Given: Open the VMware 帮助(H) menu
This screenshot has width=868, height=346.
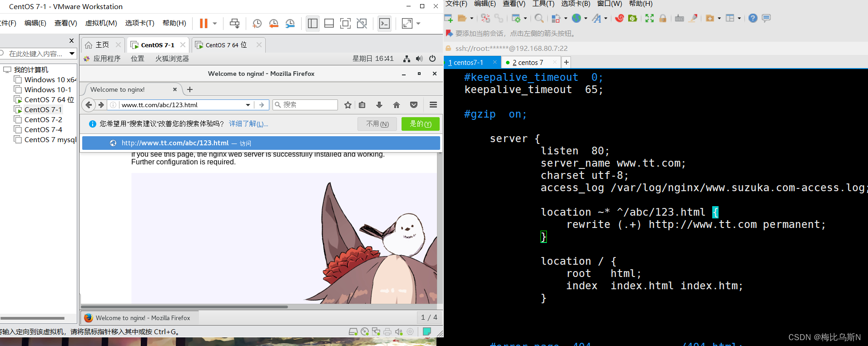Looking at the screenshot, I should click(174, 23).
